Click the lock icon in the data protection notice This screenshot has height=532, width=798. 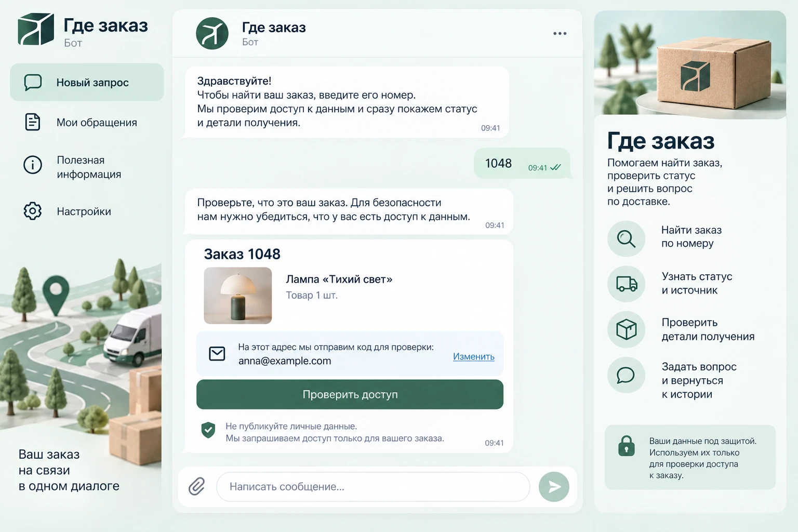(626, 446)
